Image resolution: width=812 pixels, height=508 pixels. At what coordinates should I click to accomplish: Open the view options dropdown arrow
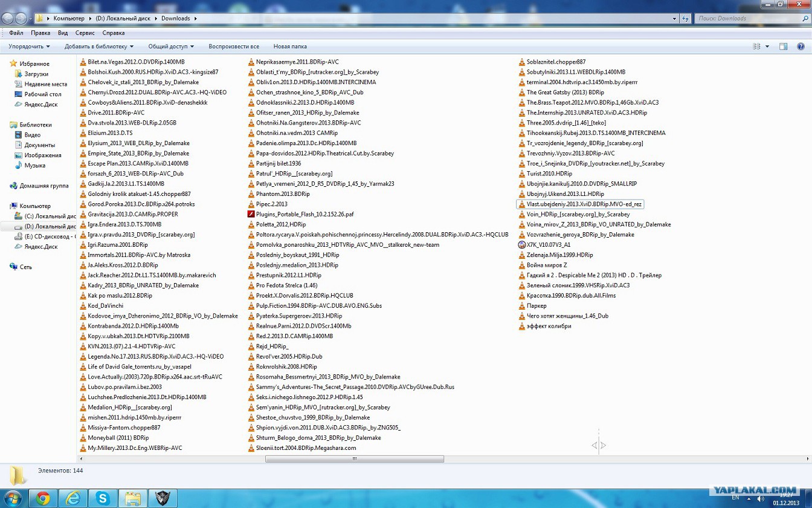pos(767,47)
